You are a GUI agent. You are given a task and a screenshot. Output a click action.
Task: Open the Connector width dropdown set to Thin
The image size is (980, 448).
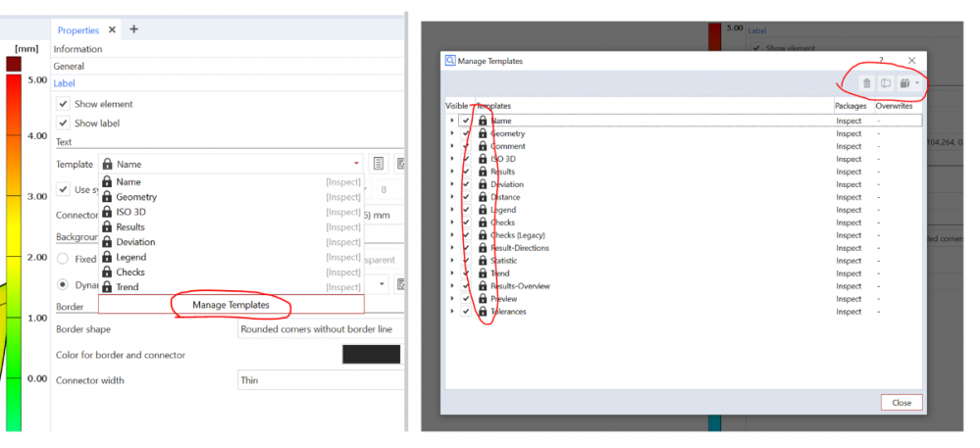(321, 380)
